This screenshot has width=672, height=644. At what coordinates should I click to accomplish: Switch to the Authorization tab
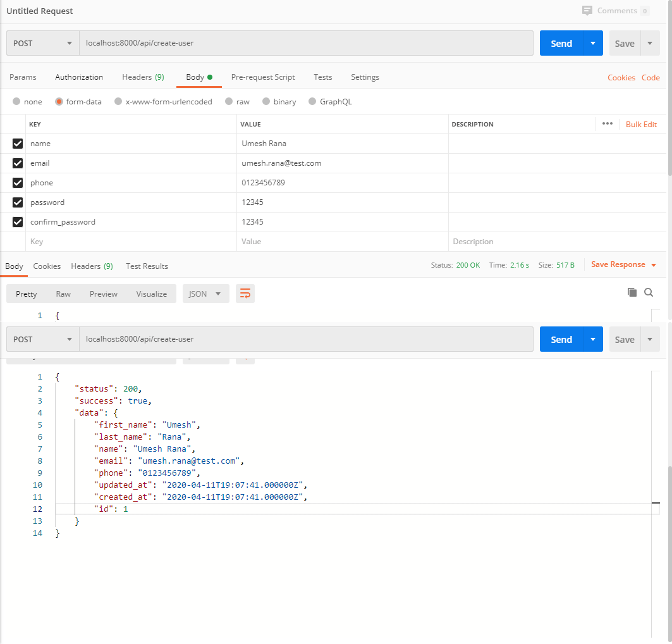(x=79, y=77)
